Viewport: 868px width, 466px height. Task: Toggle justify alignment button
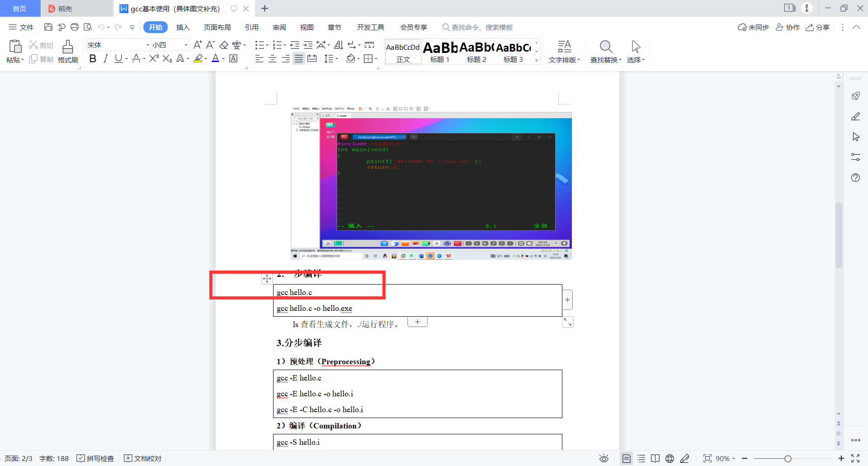[x=299, y=58]
